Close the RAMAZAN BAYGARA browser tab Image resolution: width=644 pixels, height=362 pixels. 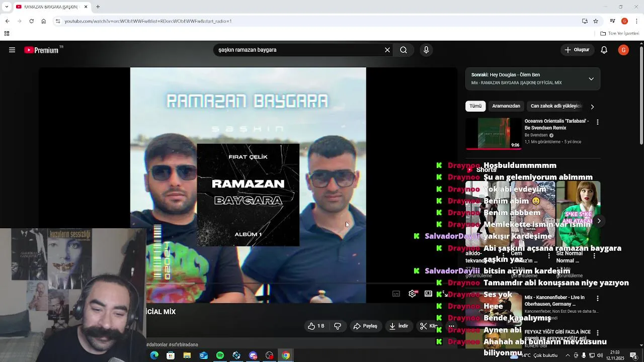pyautogui.click(x=86, y=7)
